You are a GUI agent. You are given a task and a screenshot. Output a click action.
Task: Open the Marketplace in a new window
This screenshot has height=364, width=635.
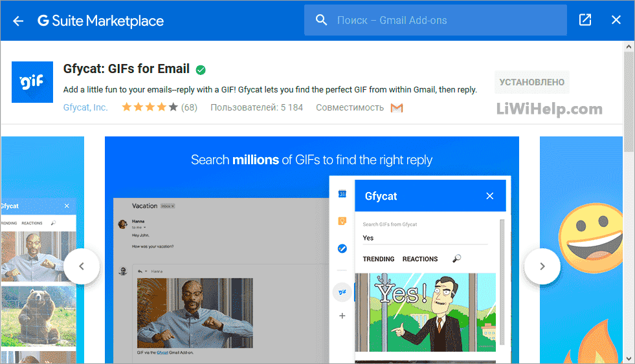[x=585, y=20]
